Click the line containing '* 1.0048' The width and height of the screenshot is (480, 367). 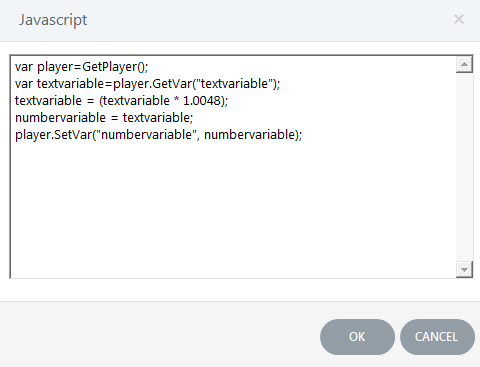pos(121,101)
